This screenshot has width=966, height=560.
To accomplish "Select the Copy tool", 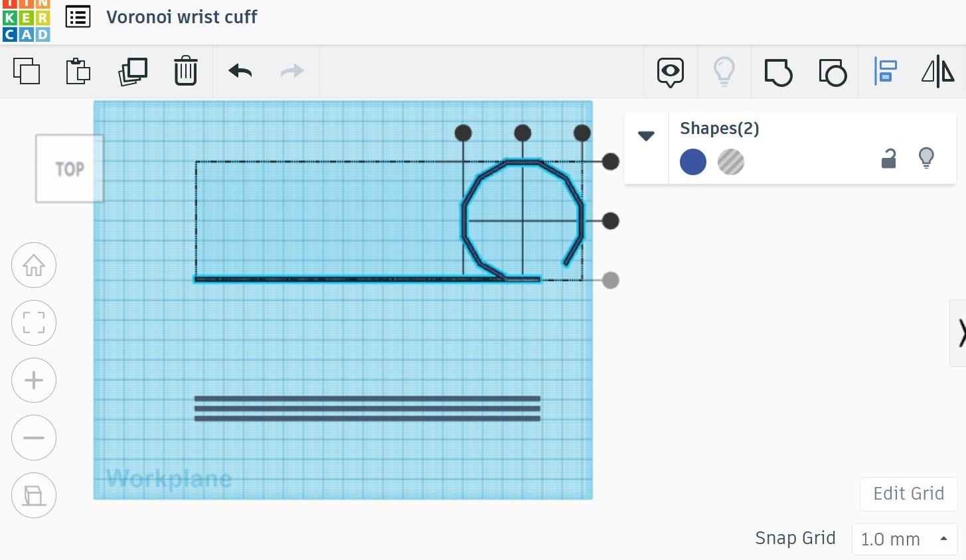I will (x=27, y=72).
